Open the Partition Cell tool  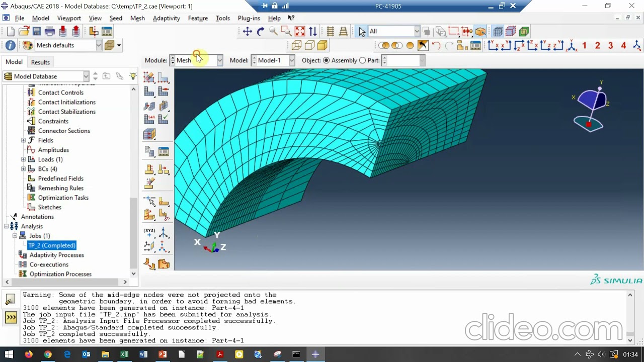click(149, 215)
